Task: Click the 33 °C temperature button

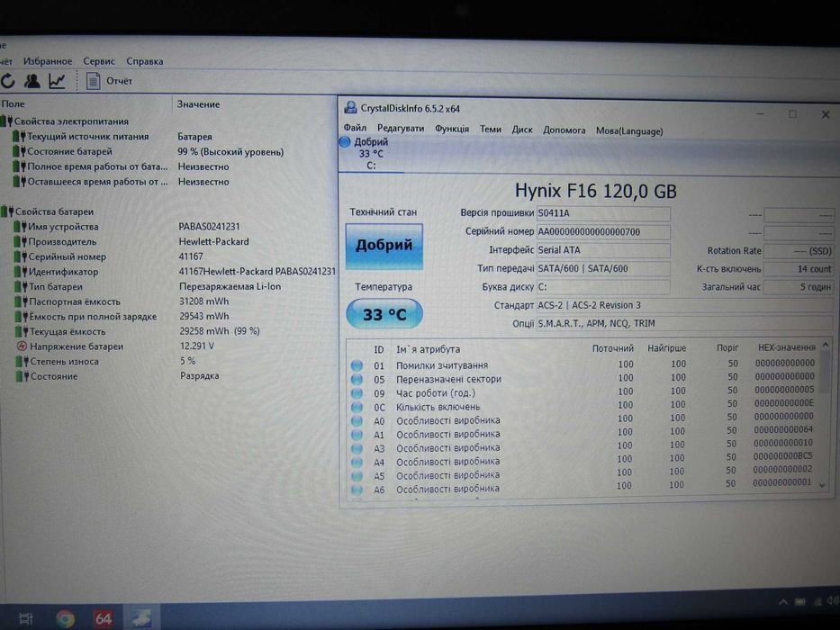Action: 384,314
